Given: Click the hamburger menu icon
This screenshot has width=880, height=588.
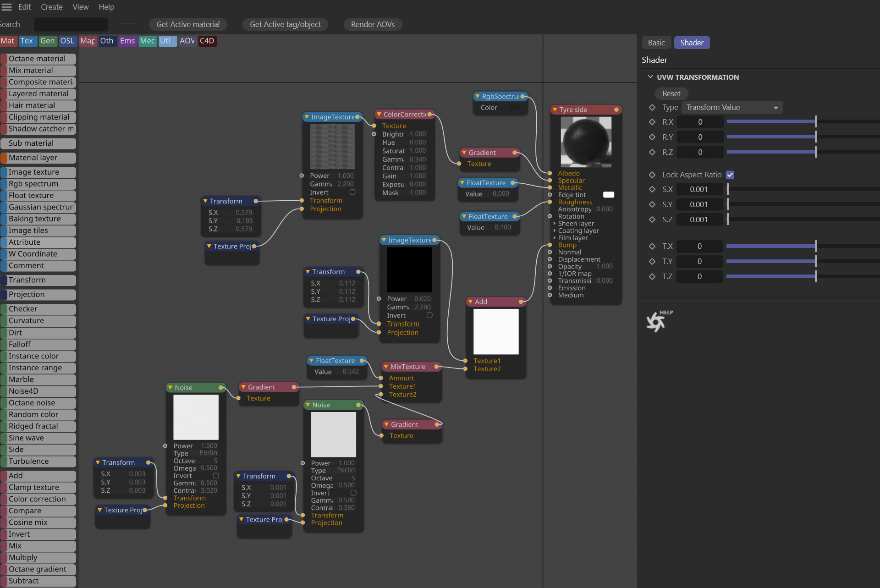Looking at the screenshot, I should (6, 7).
